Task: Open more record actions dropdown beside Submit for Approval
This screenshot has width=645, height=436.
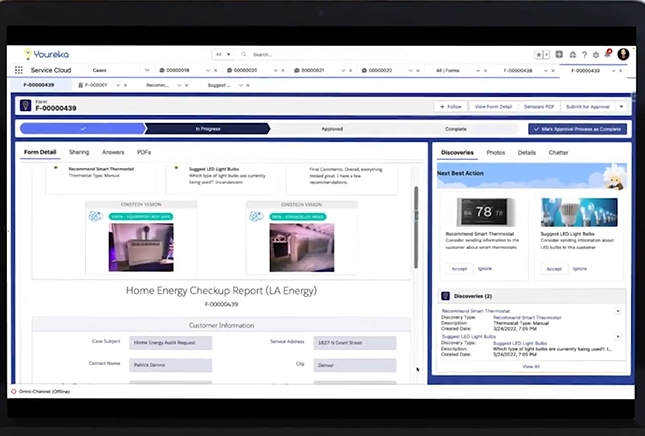Action: tap(621, 107)
